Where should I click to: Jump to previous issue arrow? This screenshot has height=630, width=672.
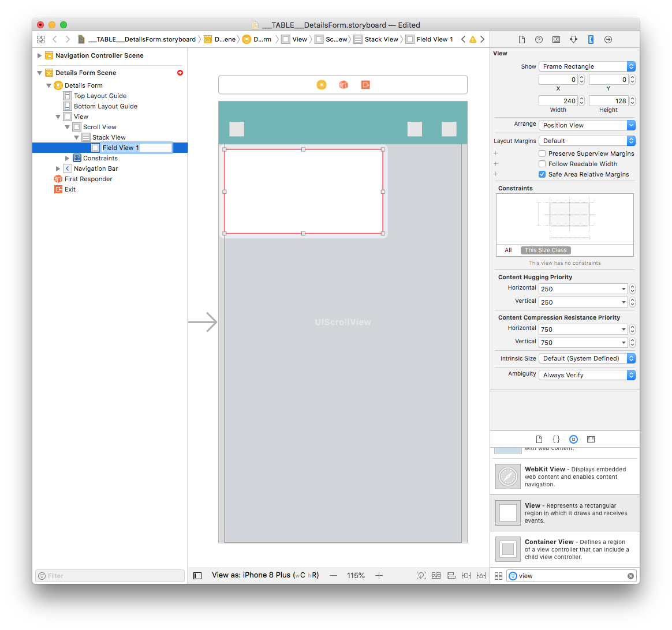463,39
